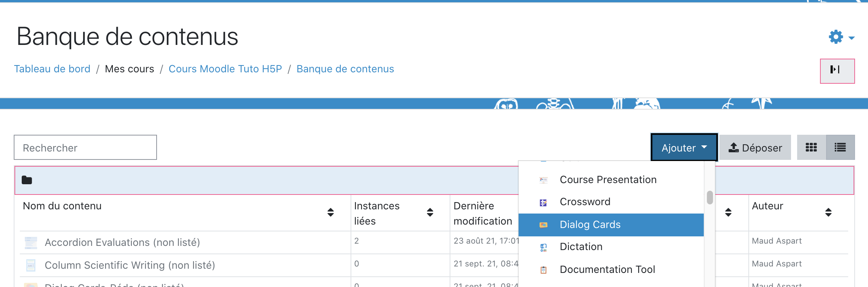
Task: Click the Déposer upload button
Action: click(x=755, y=148)
